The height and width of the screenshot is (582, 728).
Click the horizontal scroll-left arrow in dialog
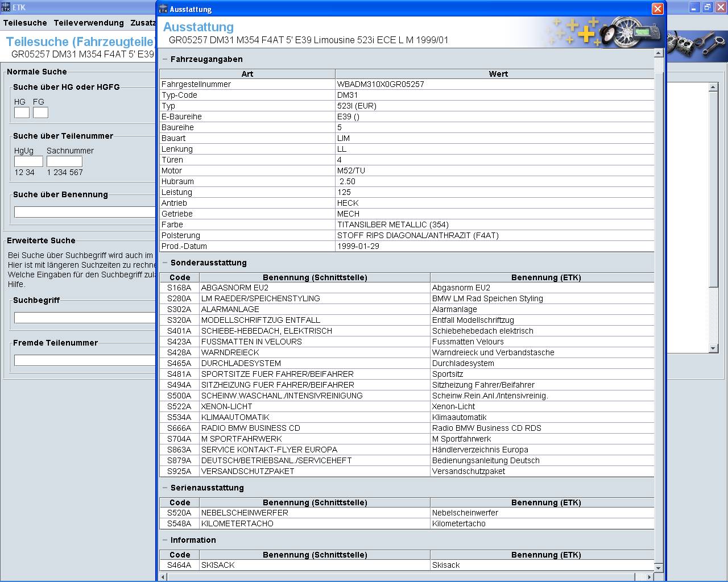pos(163,577)
